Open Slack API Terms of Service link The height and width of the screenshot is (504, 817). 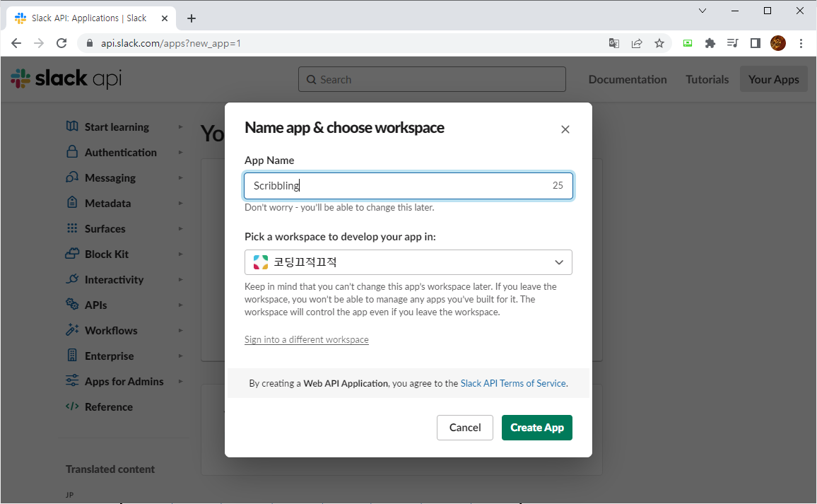point(513,383)
